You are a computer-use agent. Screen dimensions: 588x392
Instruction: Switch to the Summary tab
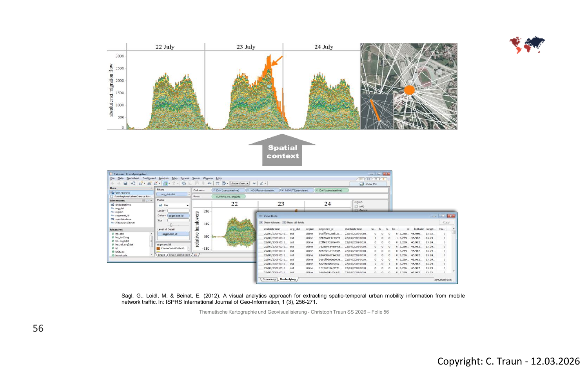[269, 279]
